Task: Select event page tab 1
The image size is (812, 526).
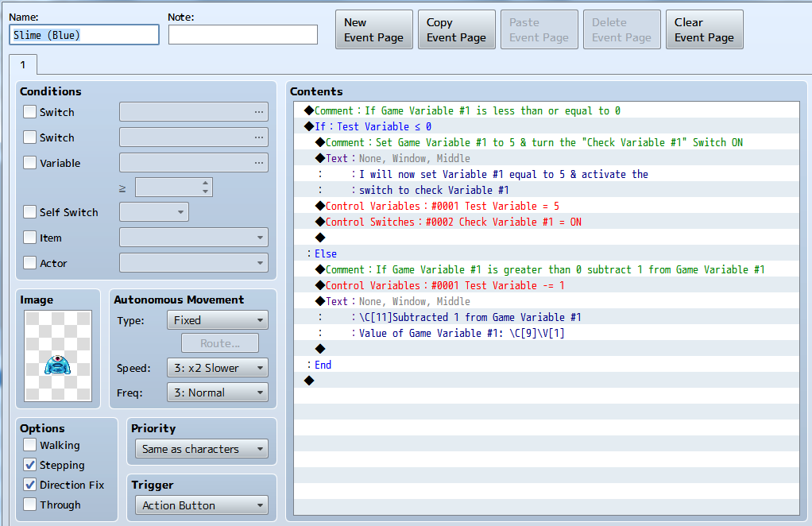Action: [23, 64]
